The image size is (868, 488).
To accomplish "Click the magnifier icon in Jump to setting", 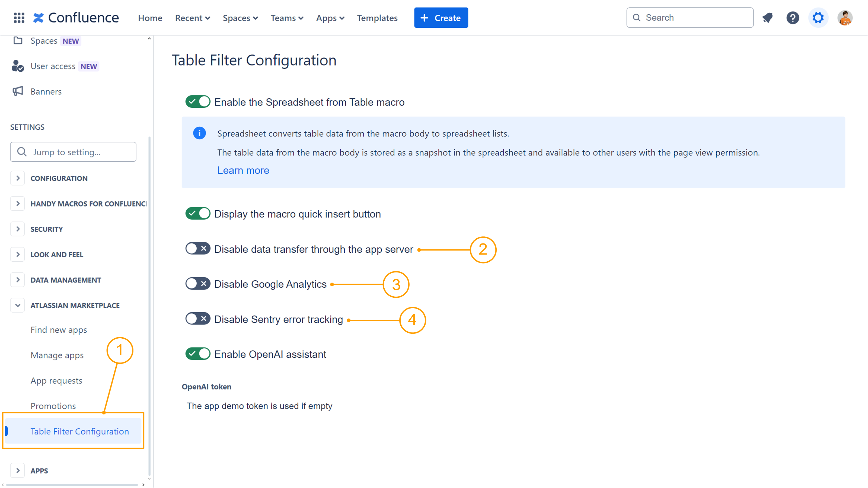I will 22,152.
